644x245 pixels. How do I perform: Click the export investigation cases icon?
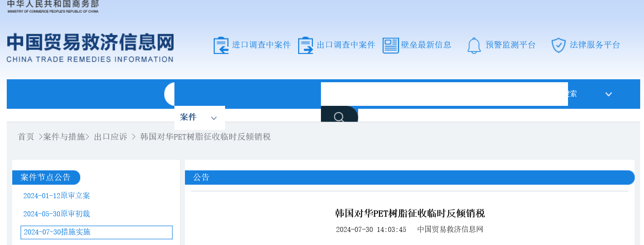(305, 45)
